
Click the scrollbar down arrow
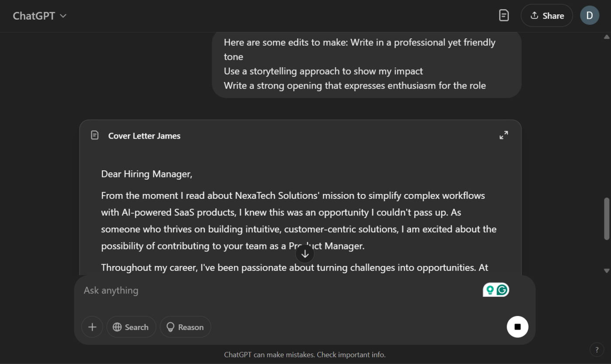607,271
